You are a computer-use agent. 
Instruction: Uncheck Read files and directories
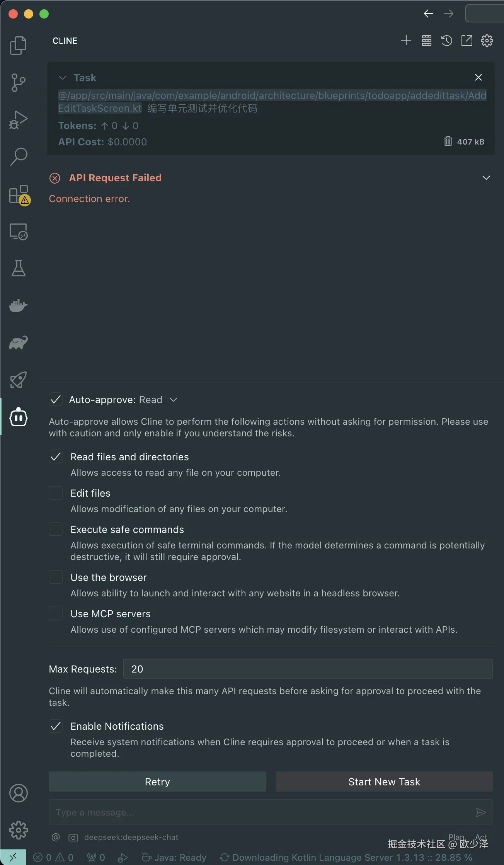[56, 457]
